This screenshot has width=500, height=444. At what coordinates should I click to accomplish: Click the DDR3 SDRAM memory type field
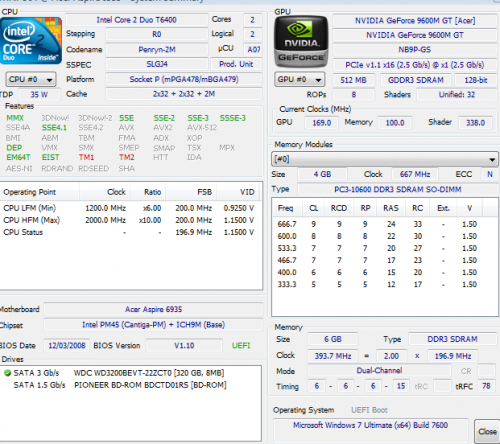click(452, 339)
